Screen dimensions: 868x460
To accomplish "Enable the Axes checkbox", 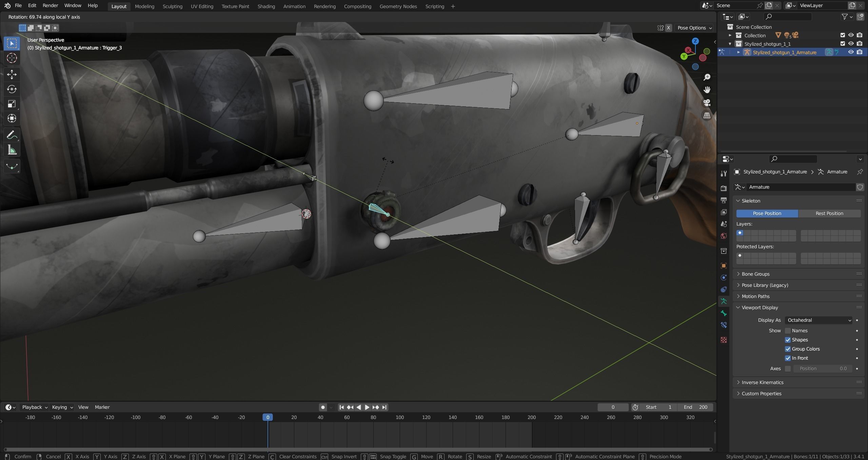I will (788, 369).
